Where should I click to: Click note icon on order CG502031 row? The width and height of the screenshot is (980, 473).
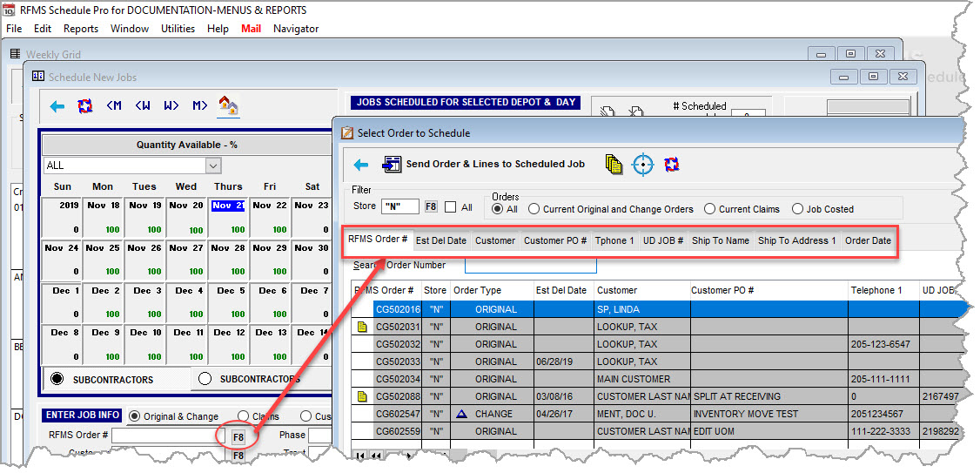click(x=362, y=327)
